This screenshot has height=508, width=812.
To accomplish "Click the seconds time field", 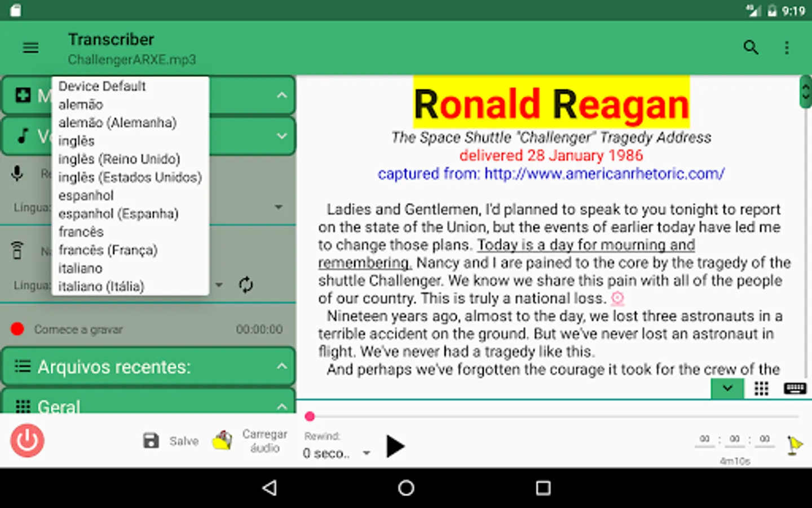I will 765,439.
